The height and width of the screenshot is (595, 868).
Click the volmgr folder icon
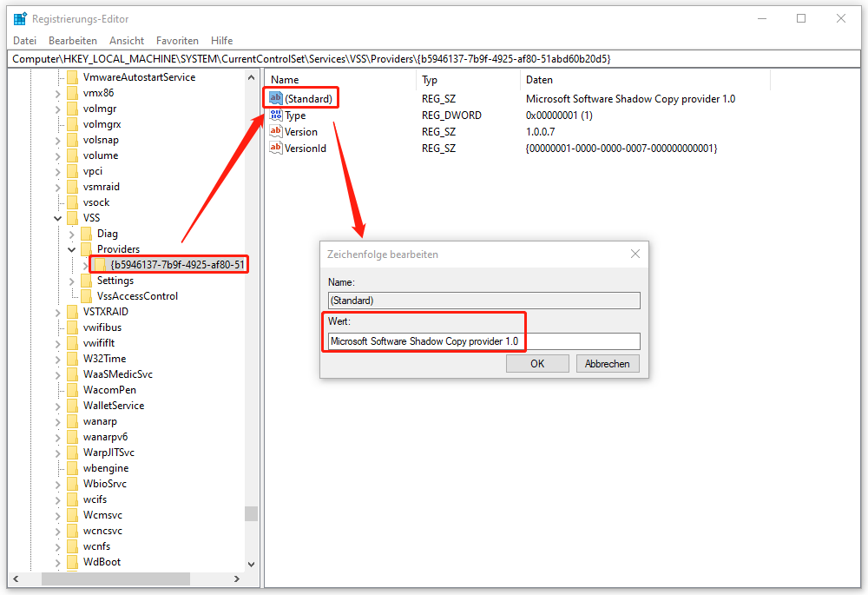(73, 109)
